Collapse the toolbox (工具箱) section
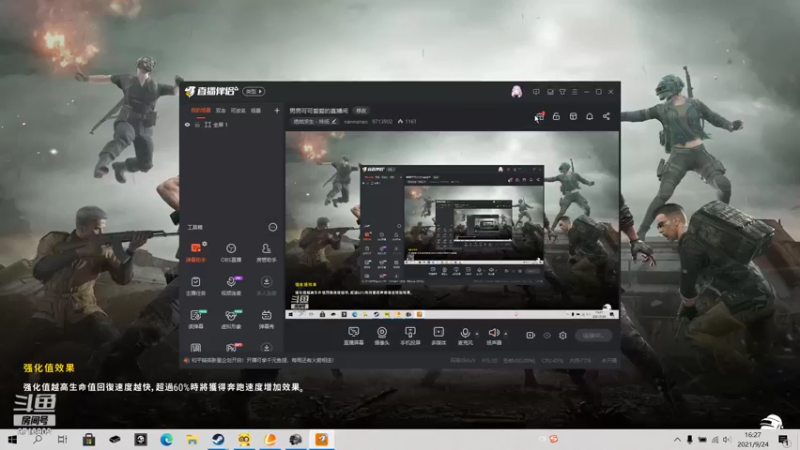This screenshot has height=450, width=800. click(272, 227)
